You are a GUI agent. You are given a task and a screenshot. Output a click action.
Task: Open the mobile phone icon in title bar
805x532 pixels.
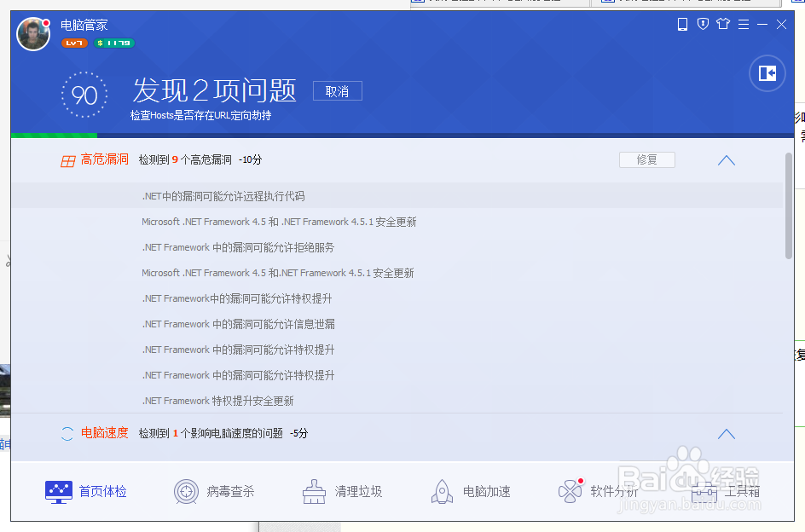coord(682,24)
